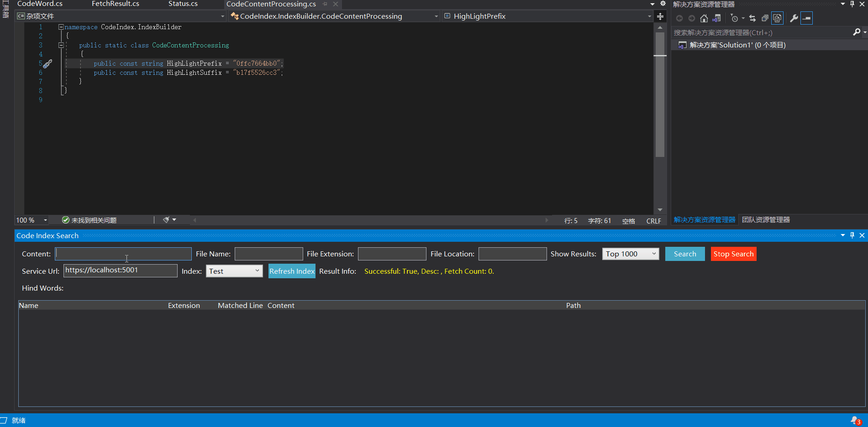This screenshot has height=427, width=868.
Task: Toggle vertical split of the editor window
Action: point(660,16)
